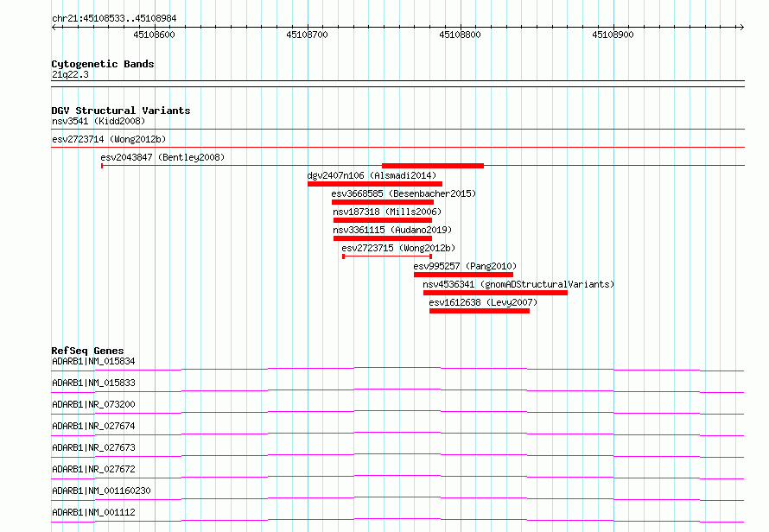Select the esv2723714 (Wong2012b) variant label
Image resolution: width=769 pixels, height=532 pixels.
tap(109, 139)
